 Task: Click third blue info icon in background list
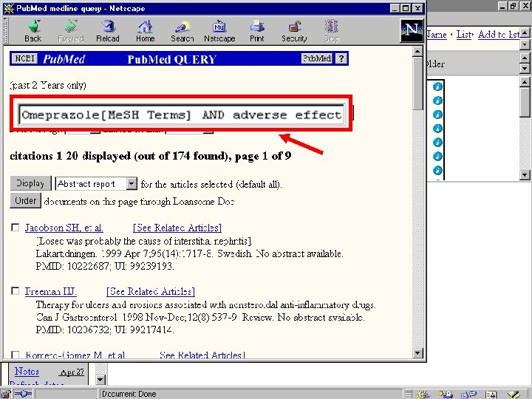pyautogui.click(x=437, y=115)
